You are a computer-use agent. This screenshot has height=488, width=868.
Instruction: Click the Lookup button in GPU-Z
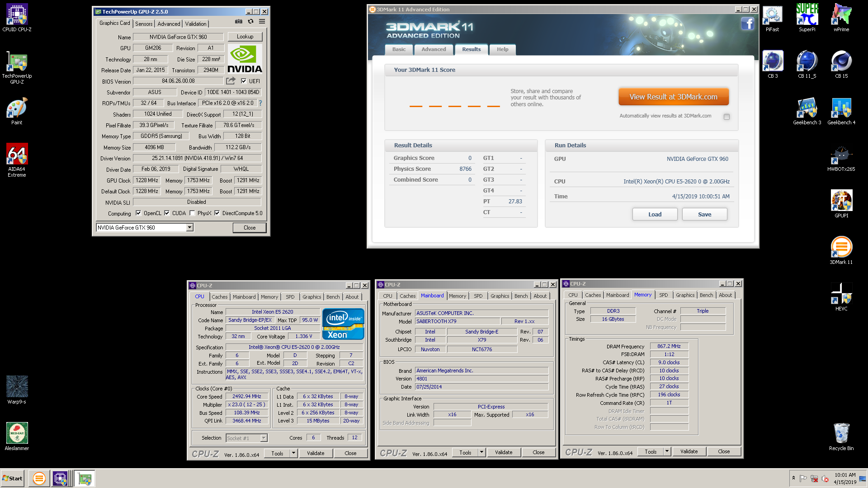pos(245,37)
